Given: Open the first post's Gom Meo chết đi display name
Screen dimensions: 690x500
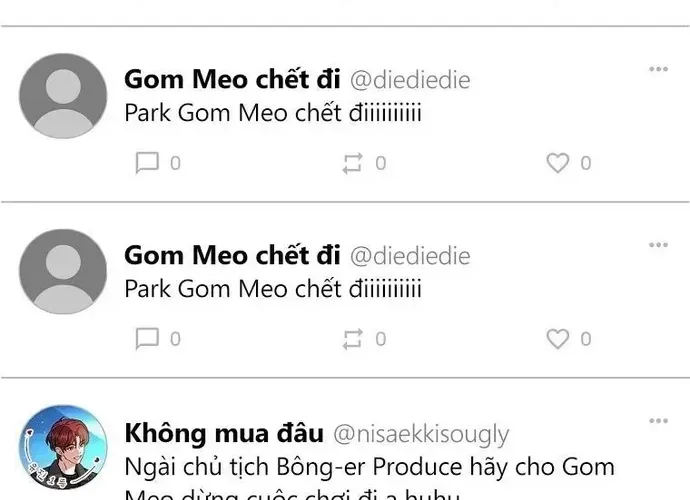Looking at the screenshot, I should click(x=232, y=79).
